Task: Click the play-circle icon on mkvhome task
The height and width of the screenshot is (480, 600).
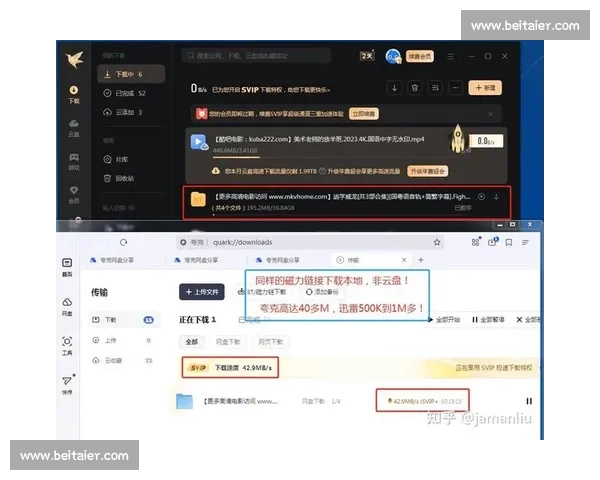Action: click(481, 197)
